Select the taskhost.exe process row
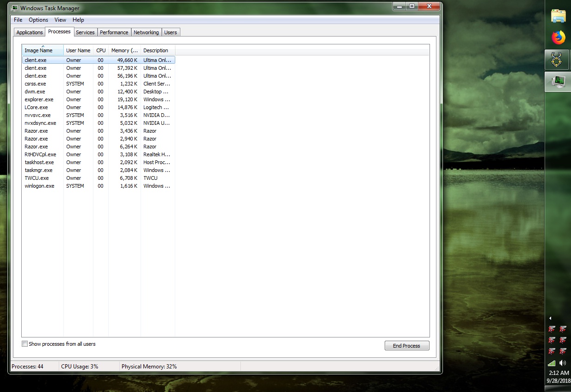 (98, 162)
